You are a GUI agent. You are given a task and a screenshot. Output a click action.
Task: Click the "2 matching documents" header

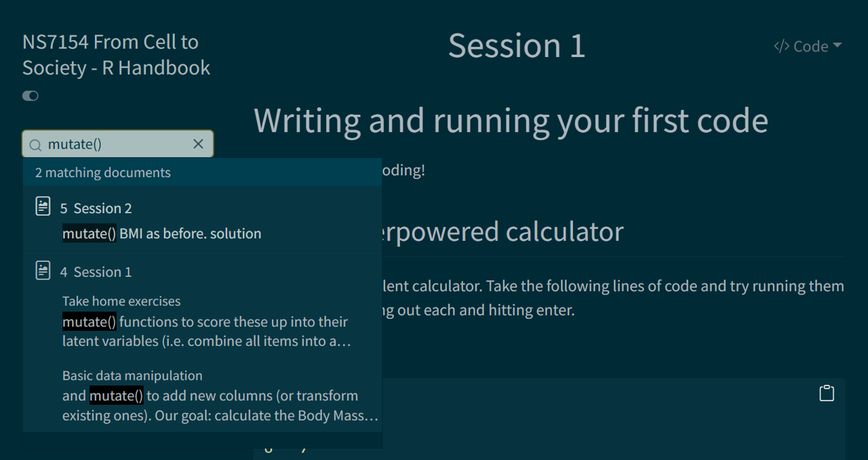(103, 172)
